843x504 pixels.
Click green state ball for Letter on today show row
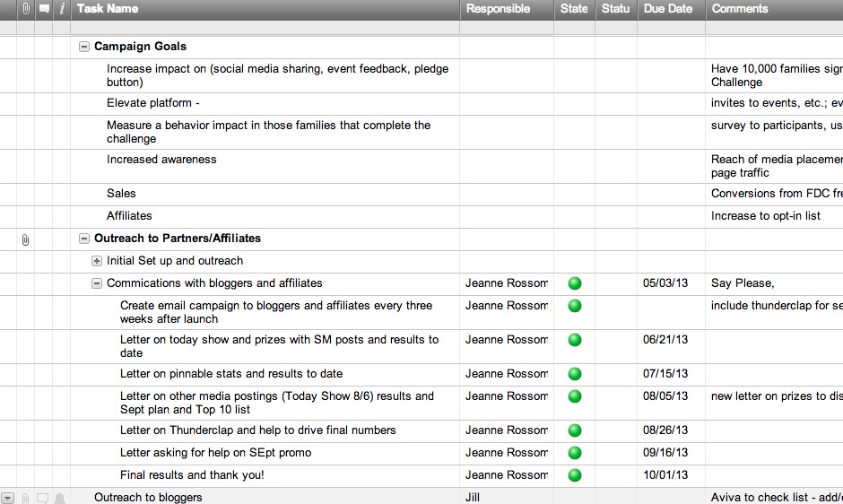(575, 340)
